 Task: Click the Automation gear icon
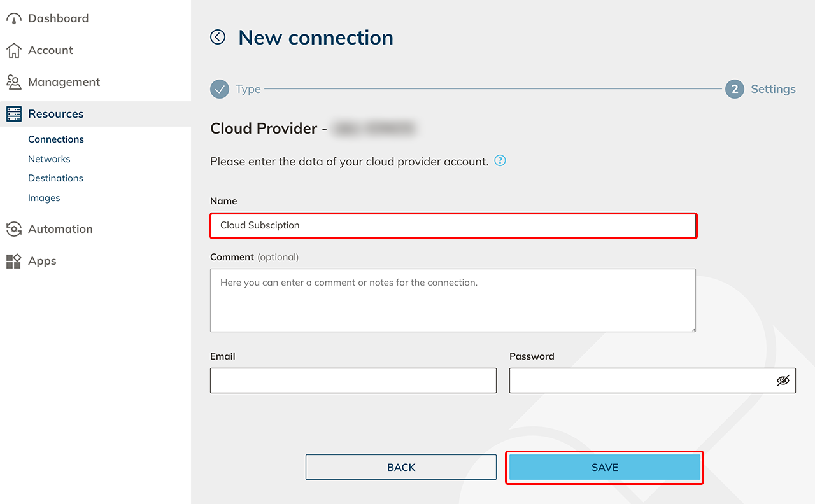click(x=14, y=229)
